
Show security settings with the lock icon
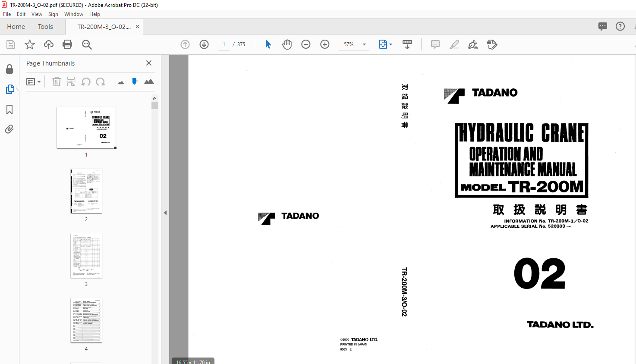[9, 69]
